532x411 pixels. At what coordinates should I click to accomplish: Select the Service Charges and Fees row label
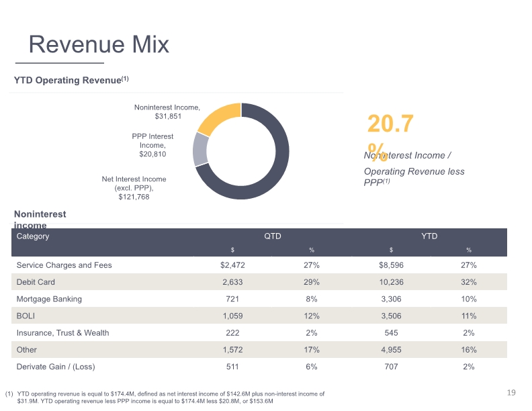click(x=64, y=265)
